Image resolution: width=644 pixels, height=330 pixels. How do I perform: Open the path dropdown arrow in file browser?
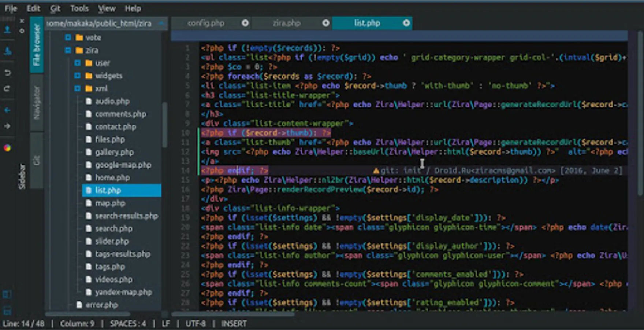[x=161, y=23]
